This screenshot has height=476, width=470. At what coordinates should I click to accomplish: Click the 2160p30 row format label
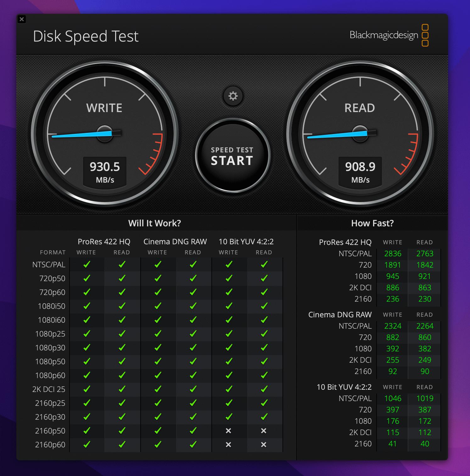click(x=50, y=417)
